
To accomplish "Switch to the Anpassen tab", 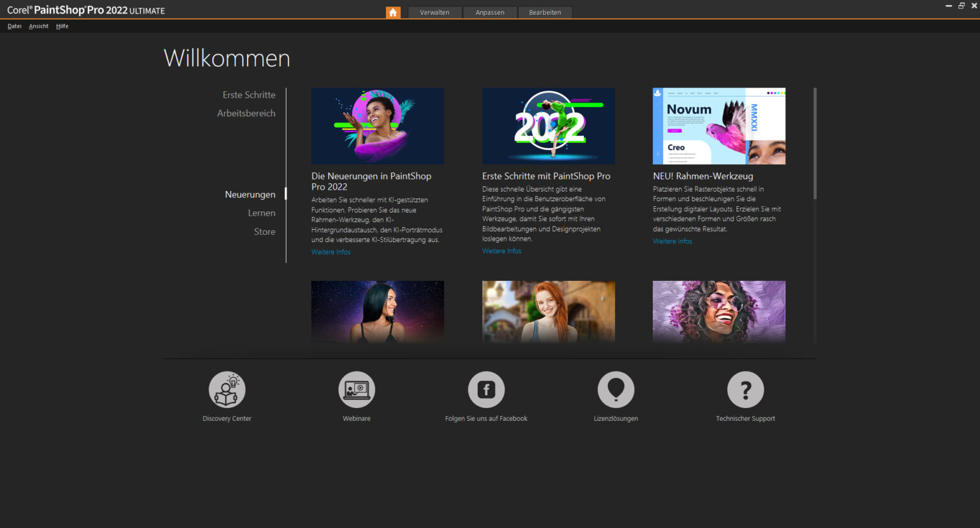I will [490, 13].
